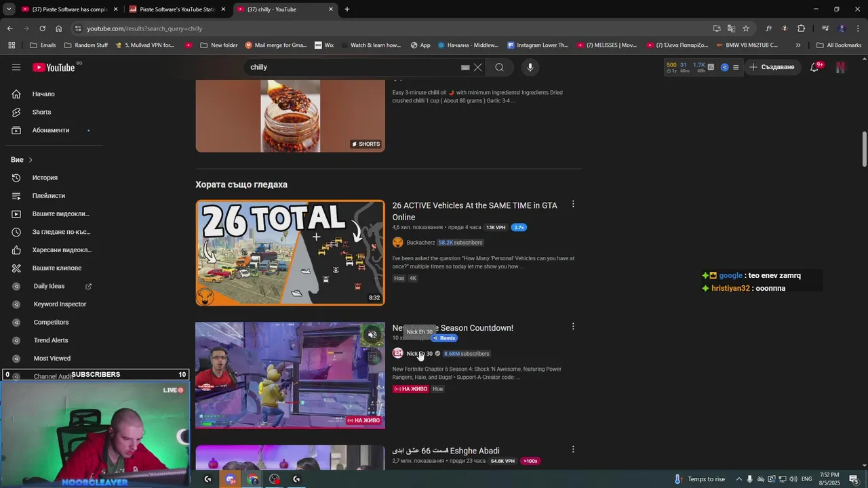Image resolution: width=868 pixels, height=488 pixels.
Task: Open the Windows taskbar volume icon
Action: (793, 479)
